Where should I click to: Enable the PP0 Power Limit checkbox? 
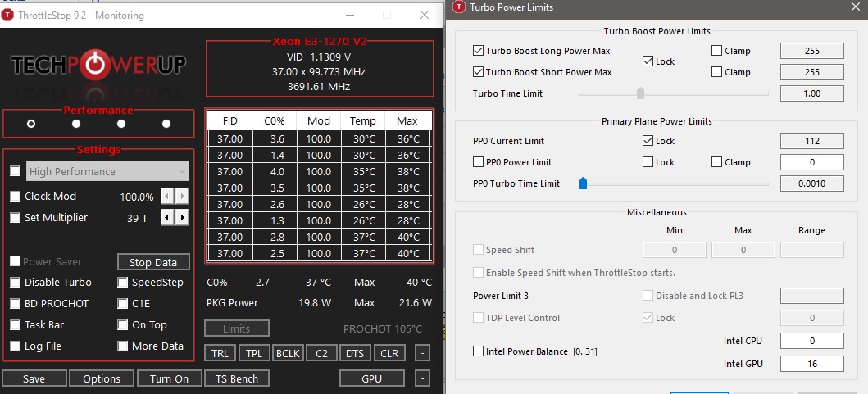479,162
